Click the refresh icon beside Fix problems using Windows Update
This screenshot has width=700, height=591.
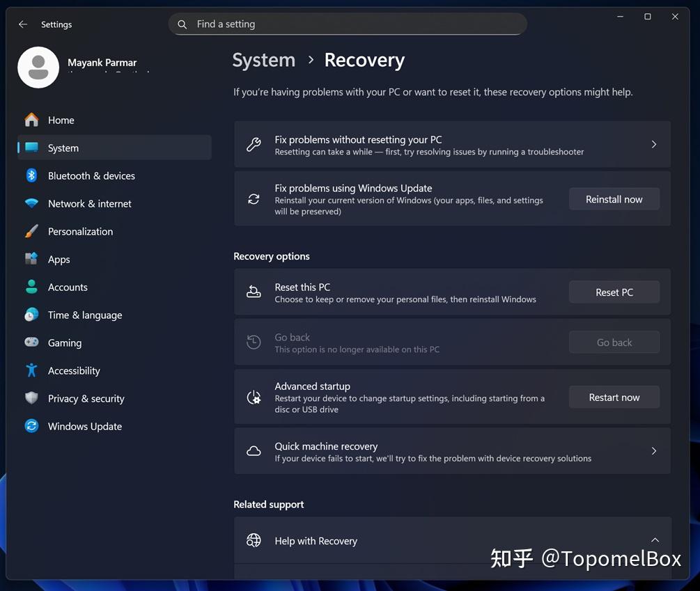254,199
